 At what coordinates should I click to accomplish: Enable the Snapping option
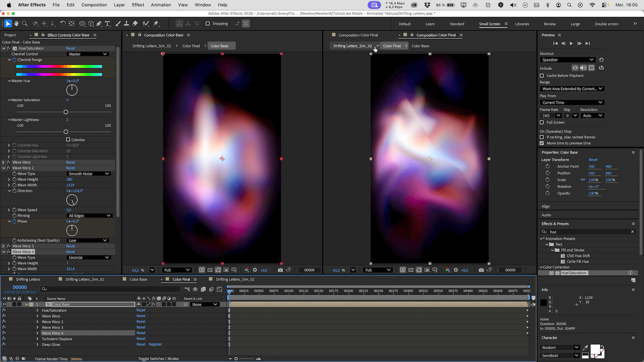point(208,23)
